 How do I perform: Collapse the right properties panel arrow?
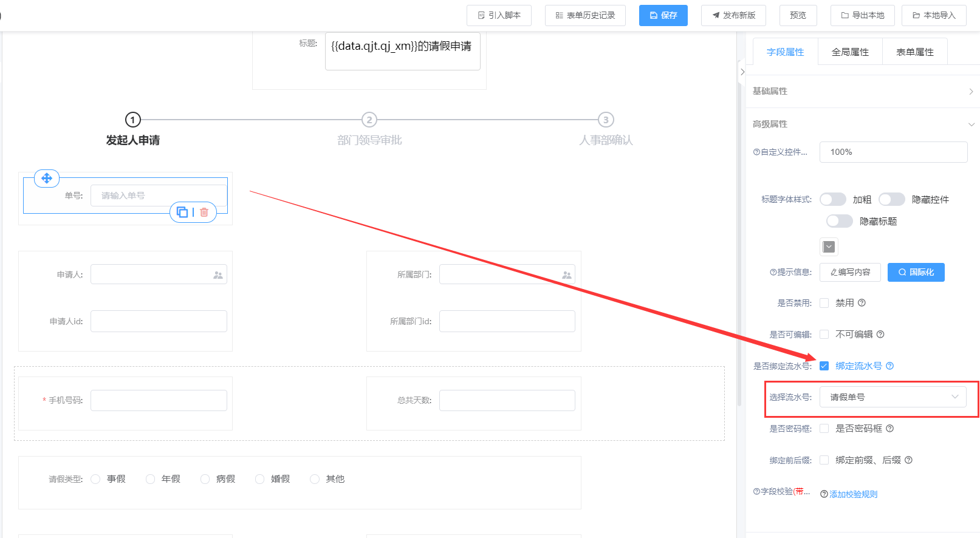pos(742,72)
